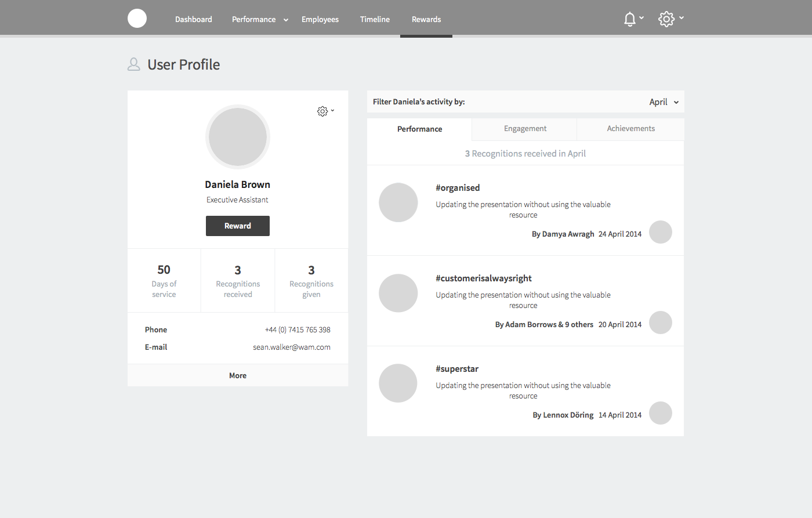The height and width of the screenshot is (518, 812).
Task: Expand the chevron next to profile gear
Action: tap(332, 110)
